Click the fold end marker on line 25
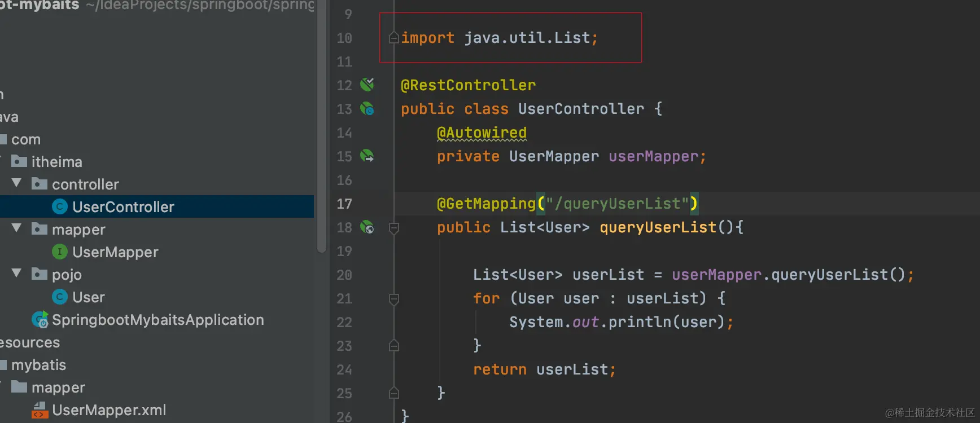The image size is (980, 423). [x=394, y=393]
